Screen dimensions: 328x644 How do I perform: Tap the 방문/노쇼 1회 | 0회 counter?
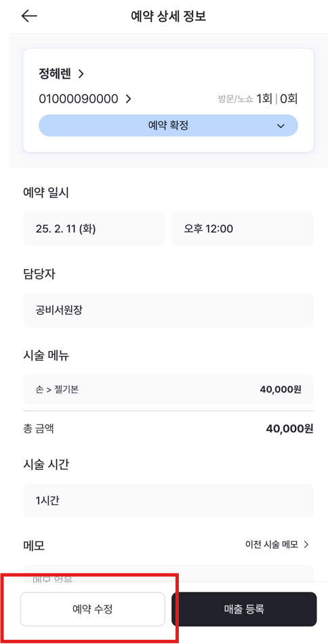pos(258,99)
